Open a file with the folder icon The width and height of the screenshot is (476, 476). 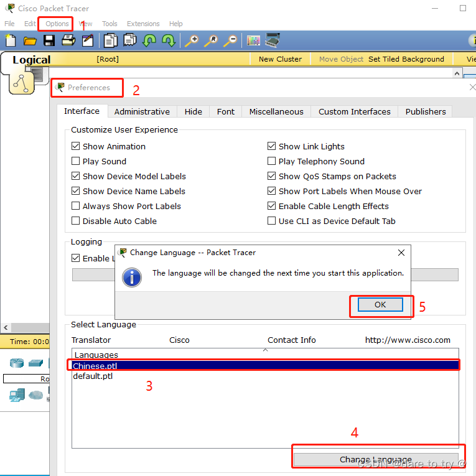(x=30, y=40)
